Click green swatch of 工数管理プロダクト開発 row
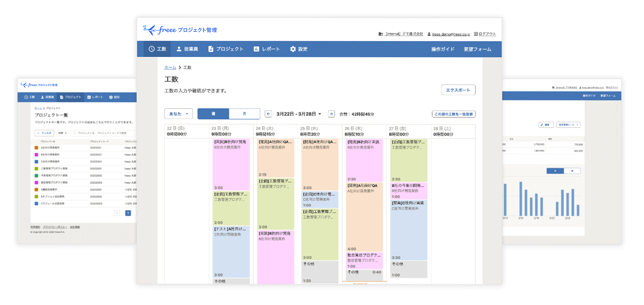Screen dimensions: 644x305 pyautogui.click(x=36, y=168)
